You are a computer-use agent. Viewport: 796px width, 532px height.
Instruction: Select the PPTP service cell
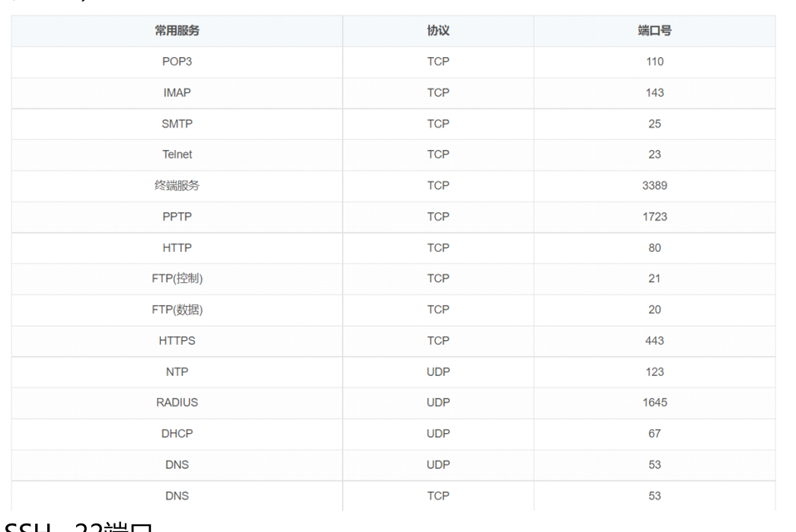(x=177, y=217)
